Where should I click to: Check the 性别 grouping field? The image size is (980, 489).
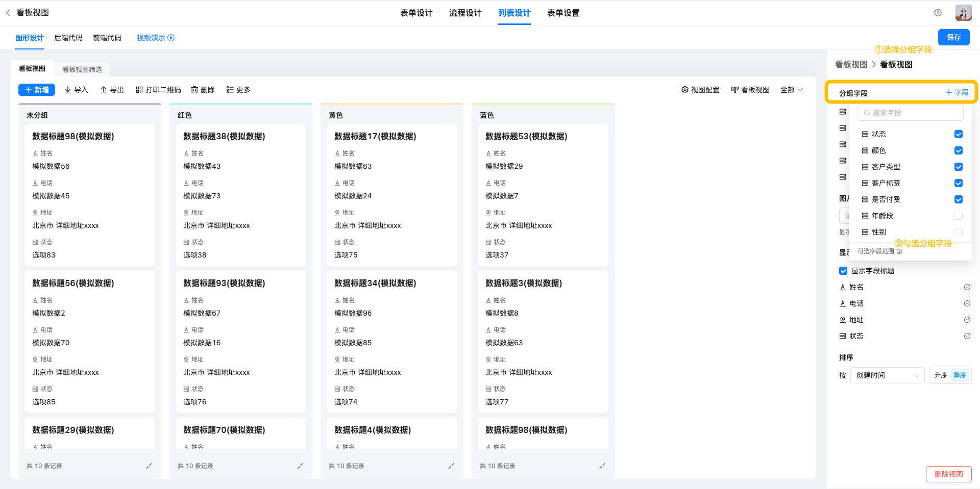click(959, 232)
